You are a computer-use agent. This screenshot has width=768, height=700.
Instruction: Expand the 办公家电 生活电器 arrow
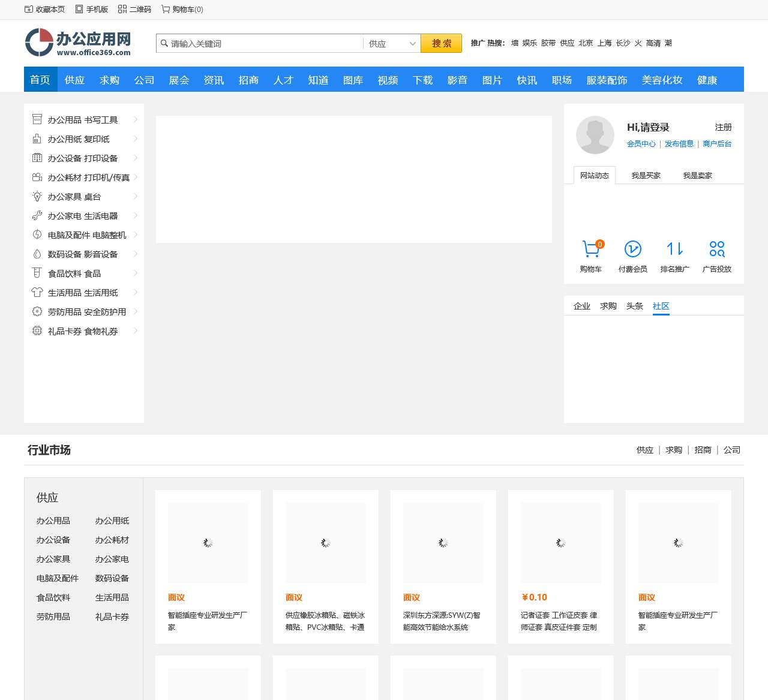pyautogui.click(x=136, y=215)
